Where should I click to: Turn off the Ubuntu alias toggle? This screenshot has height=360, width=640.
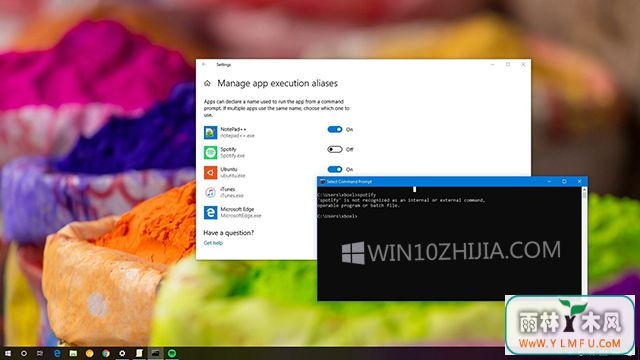[x=335, y=169]
